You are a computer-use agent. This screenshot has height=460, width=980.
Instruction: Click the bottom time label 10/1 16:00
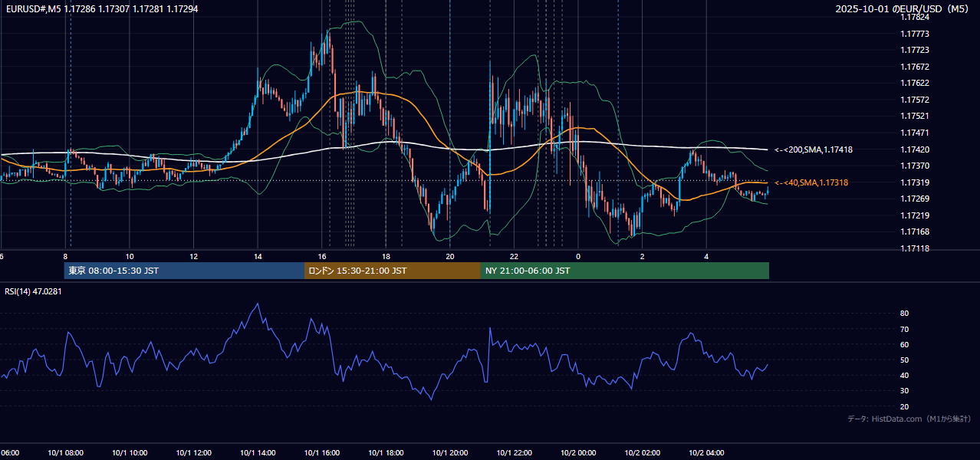click(322, 453)
